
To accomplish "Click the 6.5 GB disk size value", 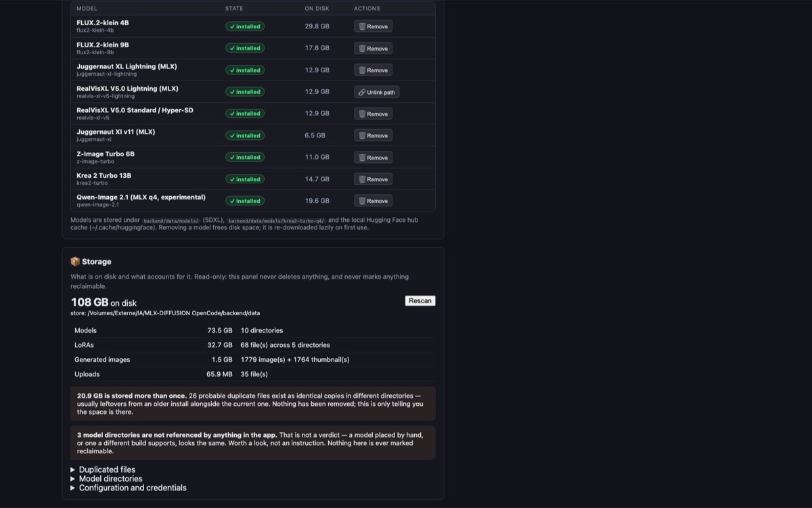I will (x=315, y=135).
